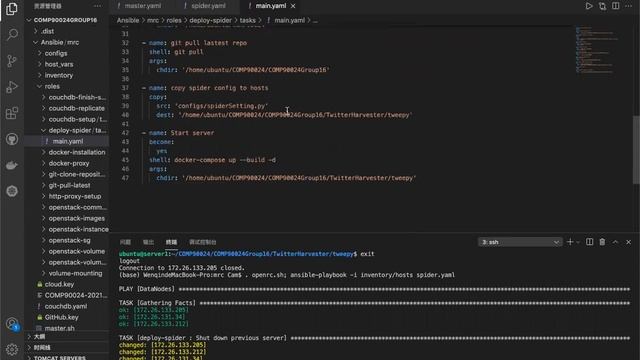The height and width of the screenshot is (360, 640).
Task: Kill the terminal with the trash icon
Action: pos(602,242)
